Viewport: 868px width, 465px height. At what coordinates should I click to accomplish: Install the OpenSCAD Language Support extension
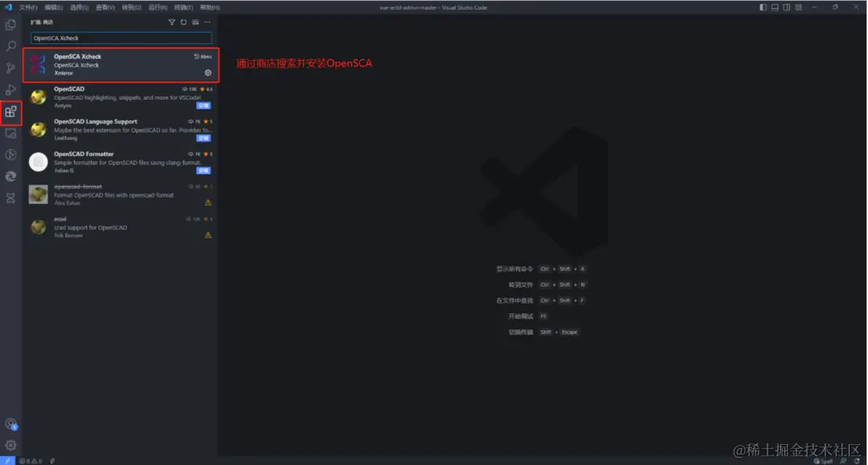click(203, 138)
